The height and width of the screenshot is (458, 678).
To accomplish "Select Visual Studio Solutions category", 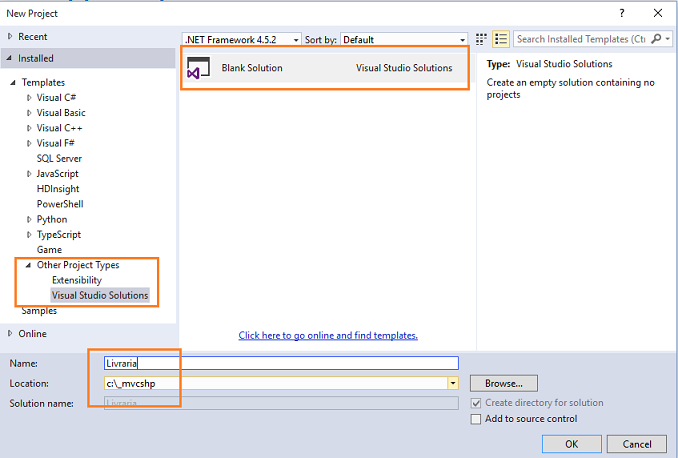I will tap(100, 295).
